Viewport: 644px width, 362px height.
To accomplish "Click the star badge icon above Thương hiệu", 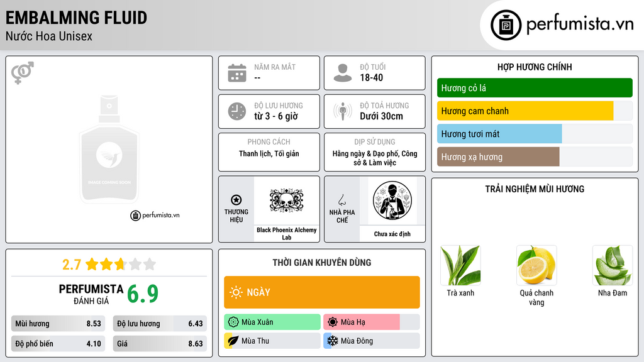I will point(236,200).
